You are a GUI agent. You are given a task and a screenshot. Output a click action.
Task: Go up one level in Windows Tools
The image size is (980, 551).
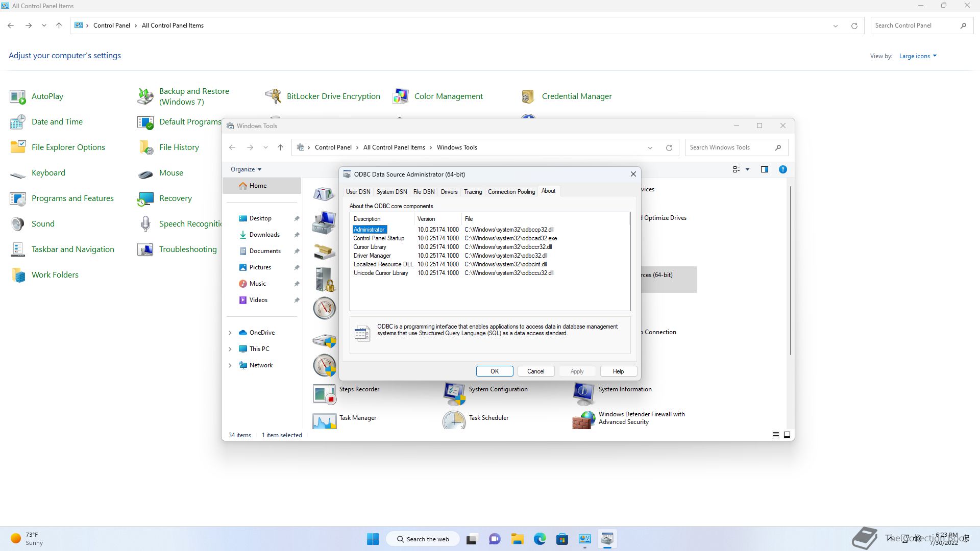tap(280, 147)
